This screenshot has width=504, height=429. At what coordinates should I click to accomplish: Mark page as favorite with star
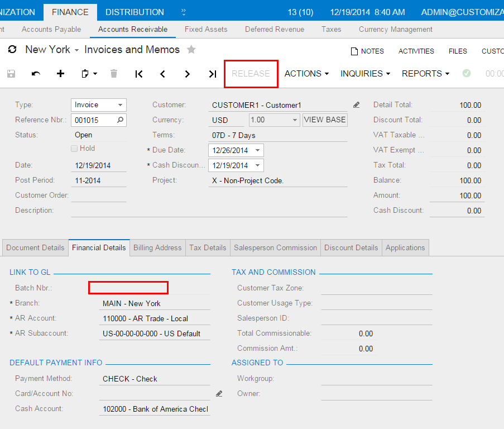(191, 50)
